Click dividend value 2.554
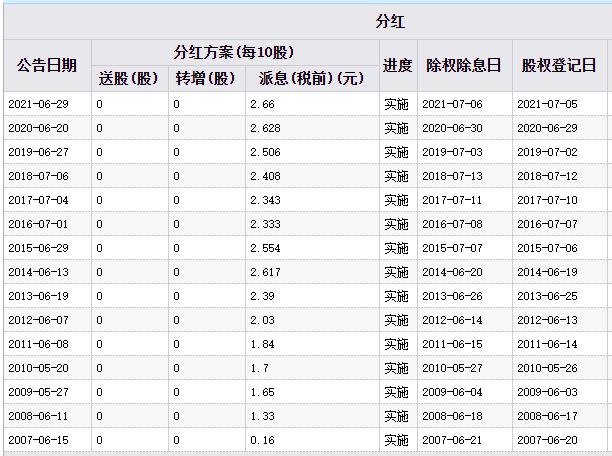This screenshot has height=456, width=612. point(265,248)
